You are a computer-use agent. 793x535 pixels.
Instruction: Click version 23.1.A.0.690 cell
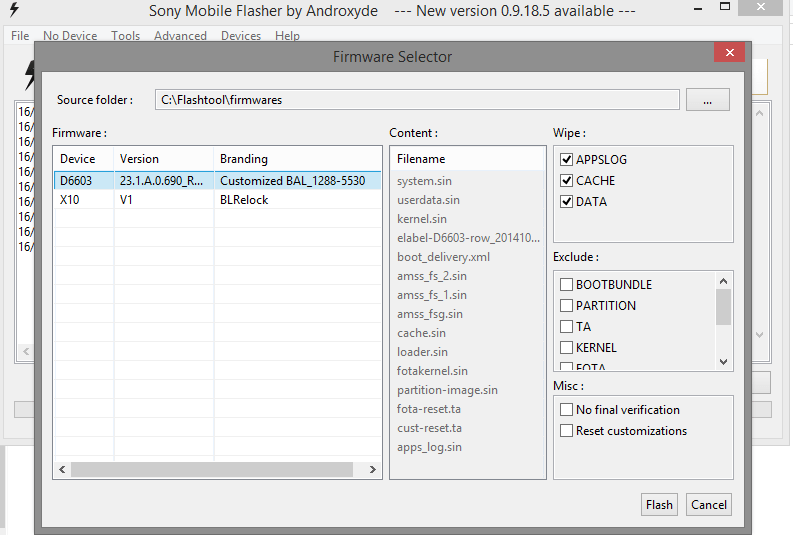(x=161, y=181)
